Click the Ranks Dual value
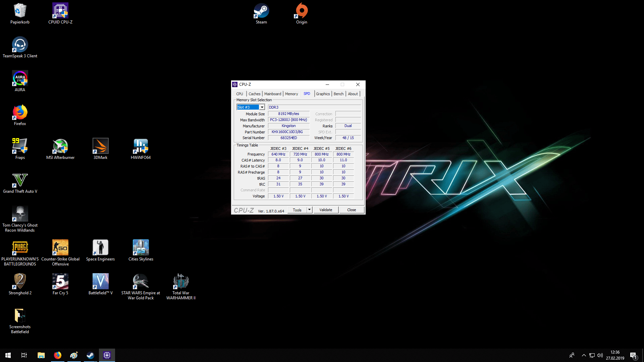 (348, 126)
